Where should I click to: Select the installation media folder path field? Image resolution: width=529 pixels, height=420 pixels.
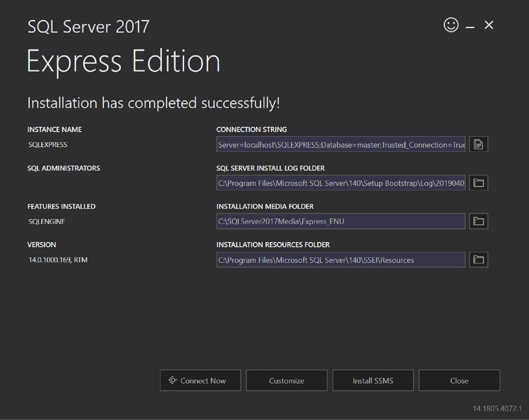pyautogui.click(x=341, y=221)
